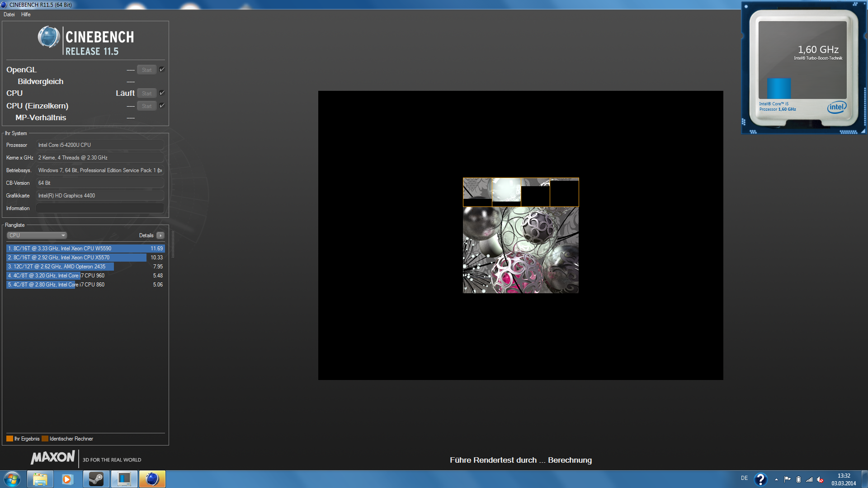868x488 pixels.
Task: Click the Cinebench globe logo
Action: (49, 37)
